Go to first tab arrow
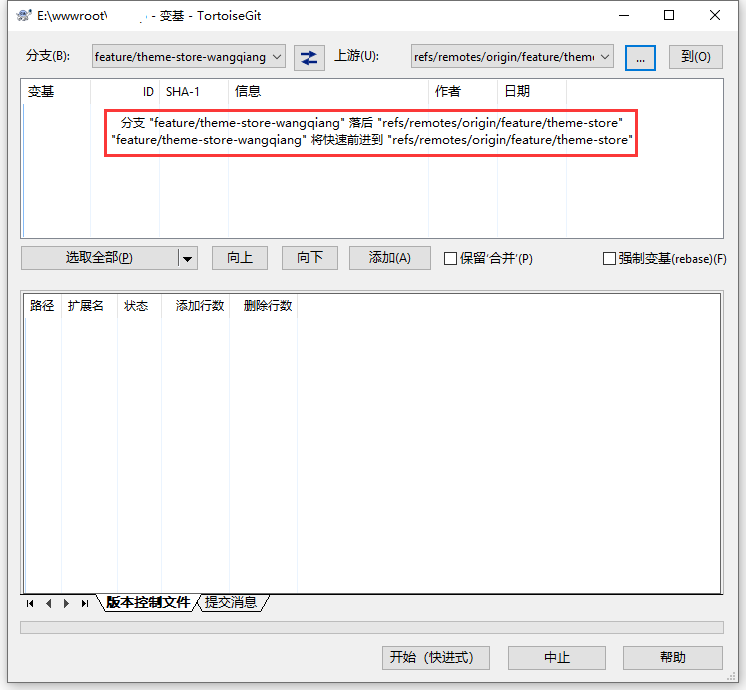Screen dimensions: 746x690 [x=30, y=603]
